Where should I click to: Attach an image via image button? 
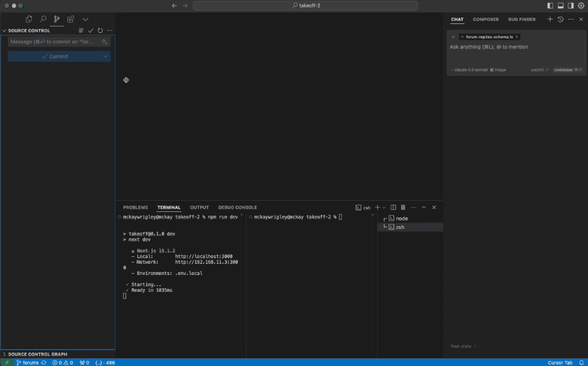tap(498, 70)
